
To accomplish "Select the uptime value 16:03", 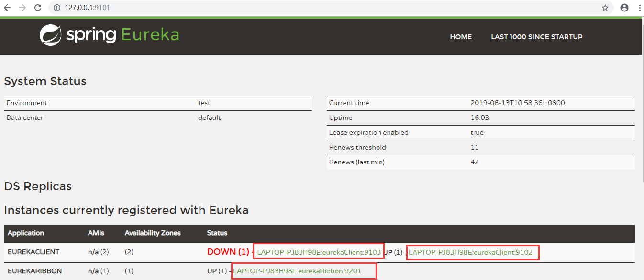I will 480,118.
